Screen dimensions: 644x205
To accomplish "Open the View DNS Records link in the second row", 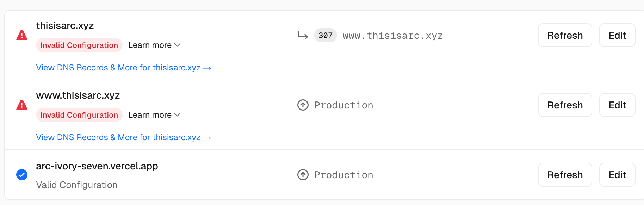I will pyautogui.click(x=123, y=137).
